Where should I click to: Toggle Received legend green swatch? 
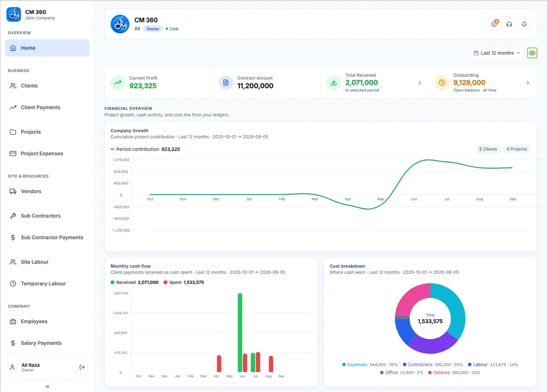(x=113, y=283)
